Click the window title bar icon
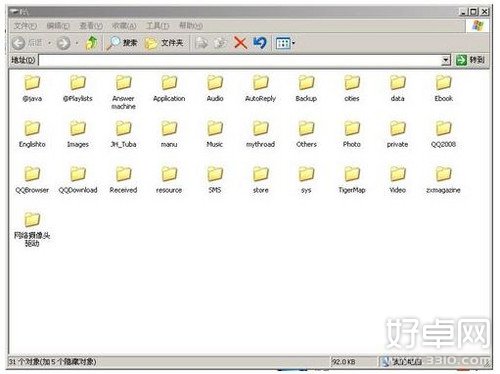Image resolution: width=500 pixels, height=374 pixels. [14, 12]
